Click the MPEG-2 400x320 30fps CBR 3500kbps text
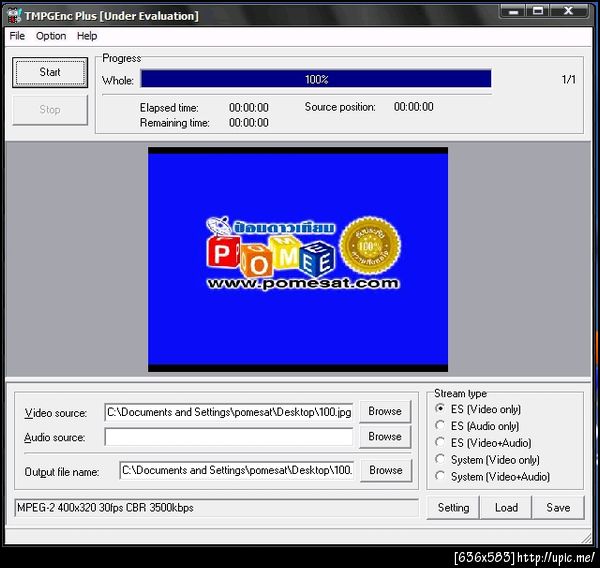Screen dimensions: 600x568 click(x=105, y=508)
